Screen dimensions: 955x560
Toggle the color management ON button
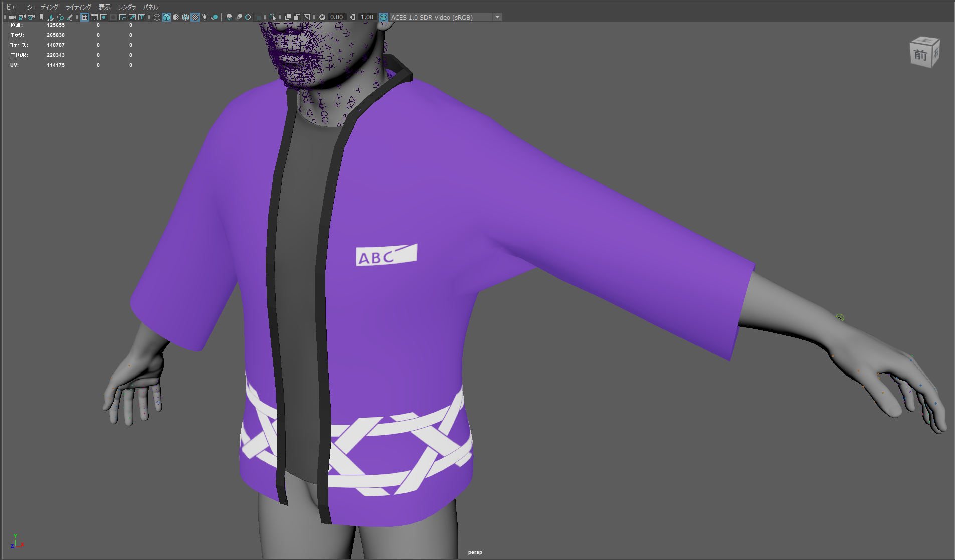coord(384,17)
